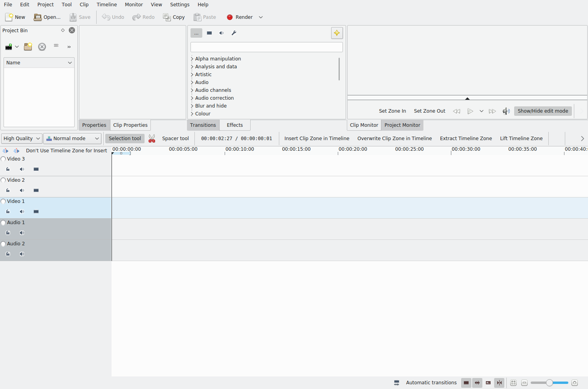Click Insert Clip Zone in Timeline
Screen dimensions: 588x389
(317, 139)
